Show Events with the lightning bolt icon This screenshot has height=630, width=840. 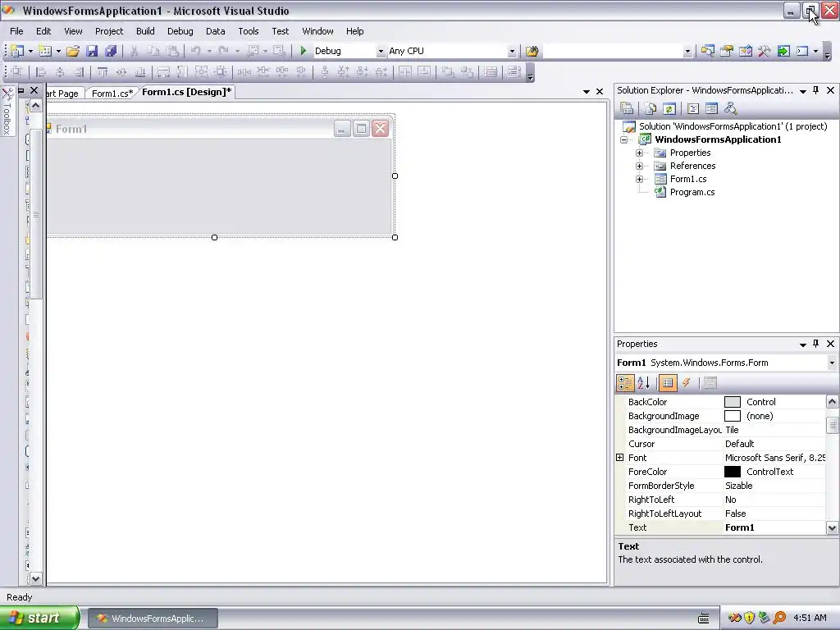(687, 382)
